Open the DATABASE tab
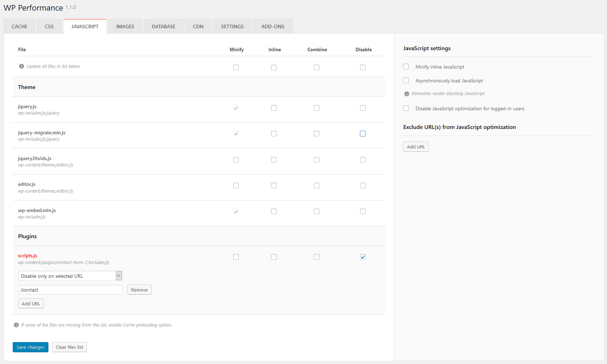Image resolution: width=607 pixels, height=364 pixels. (x=164, y=27)
